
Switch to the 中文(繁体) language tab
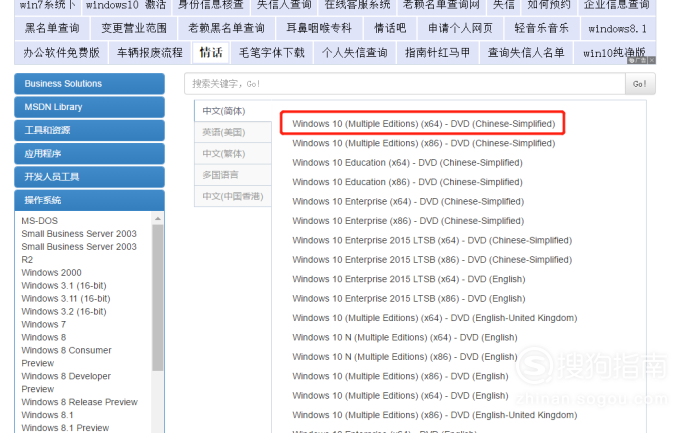[x=233, y=154]
